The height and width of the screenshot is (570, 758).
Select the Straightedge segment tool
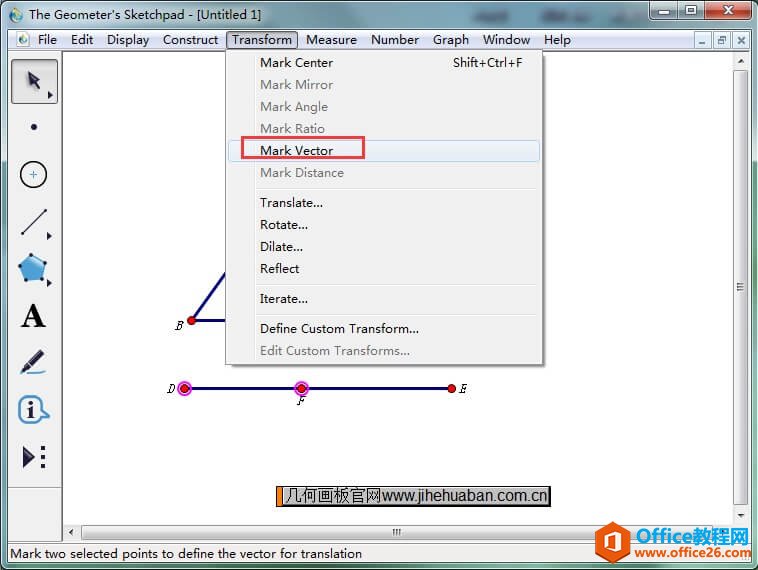pyautogui.click(x=34, y=222)
